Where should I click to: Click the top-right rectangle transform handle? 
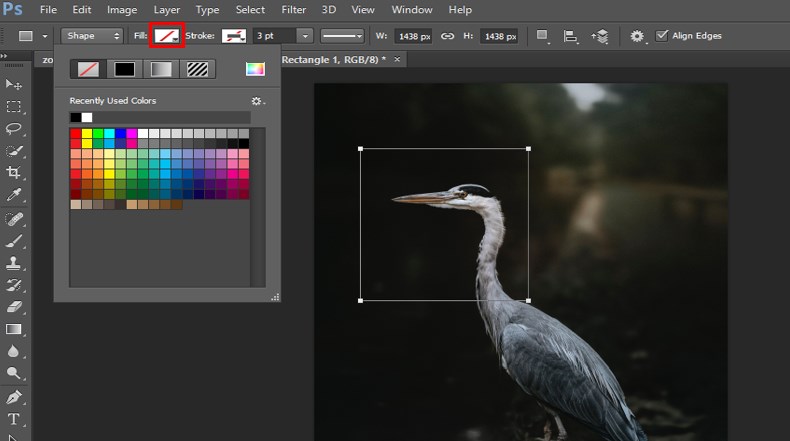pos(528,149)
